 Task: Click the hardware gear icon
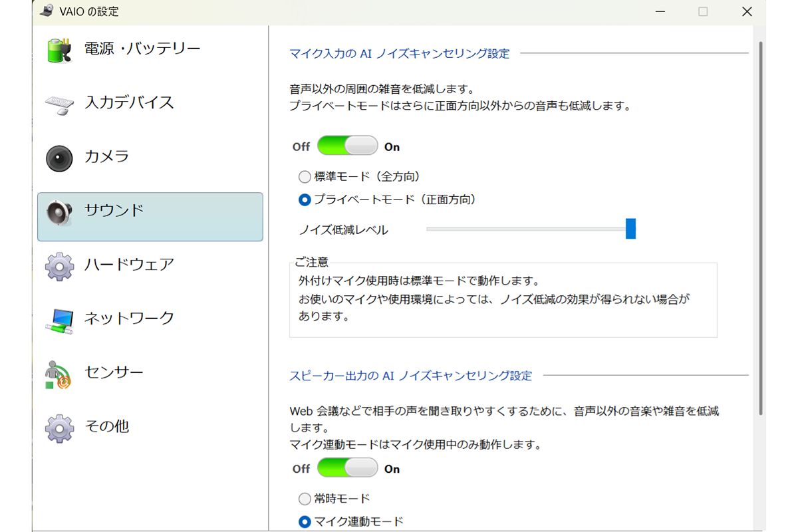(59, 266)
